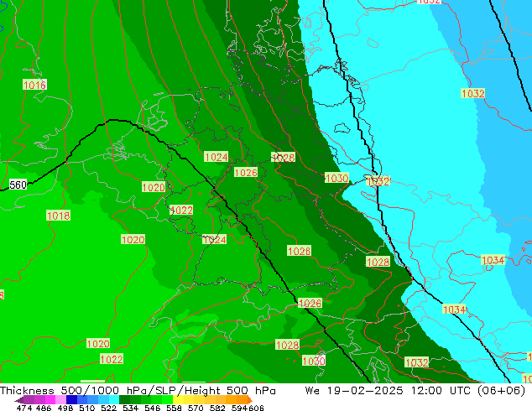Screen dimensions: 532x411
Task: Click the 546 legend value
Action: click(x=152, y=408)
